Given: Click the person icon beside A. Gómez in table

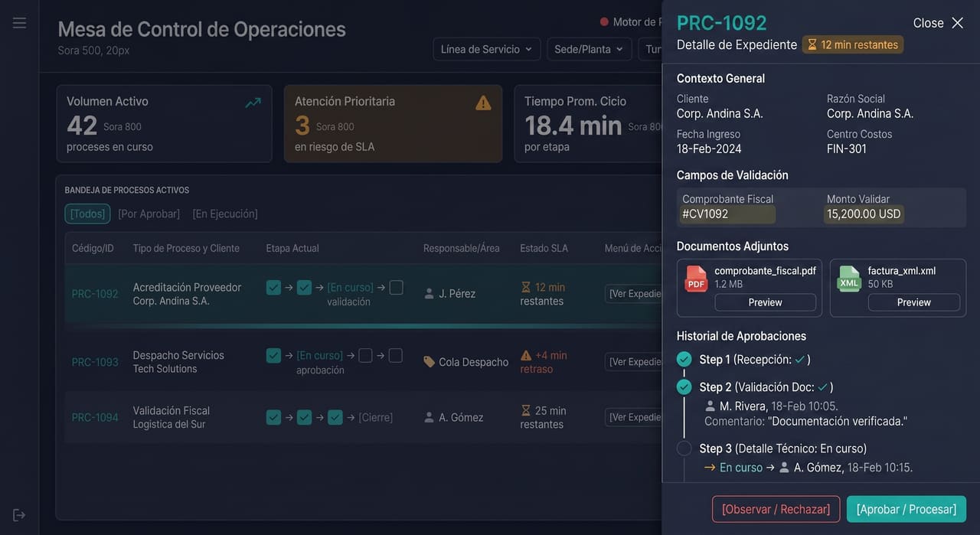Looking at the screenshot, I should 429,417.
